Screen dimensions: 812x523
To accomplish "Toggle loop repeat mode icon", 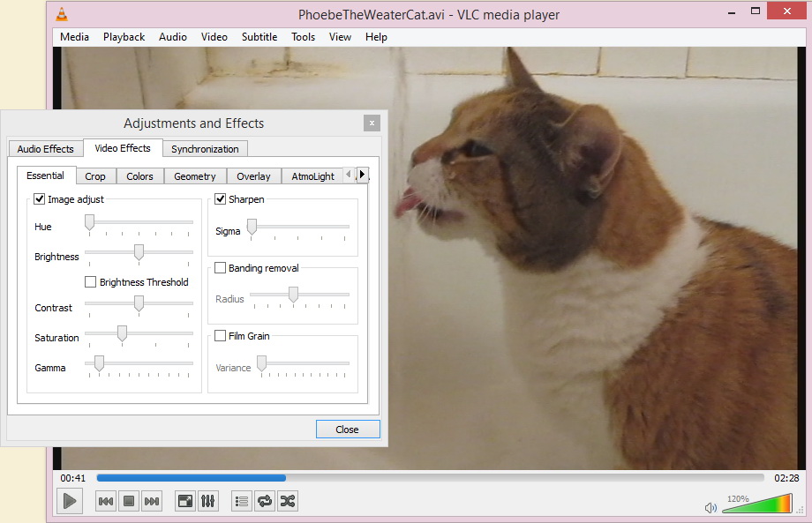I will (x=265, y=501).
